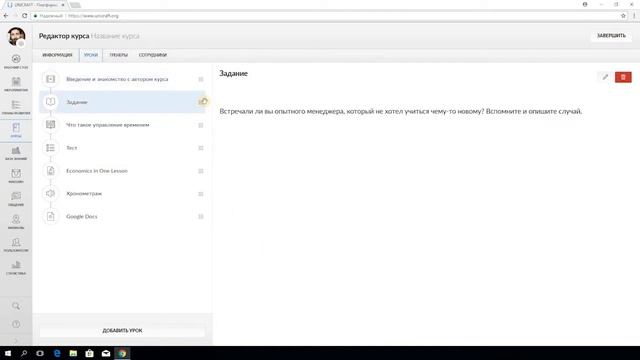Click file icon of Google Docs lesson
This screenshot has height=360, width=640.
pyautogui.click(x=50, y=216)
